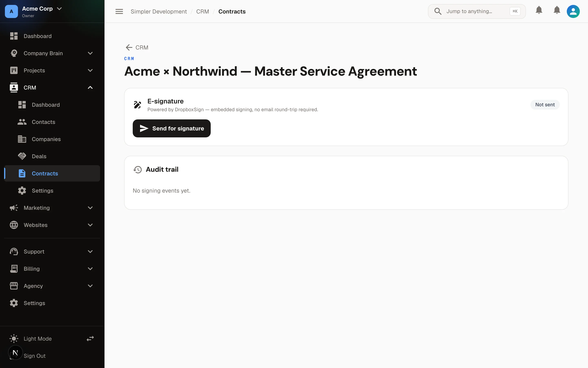The height and width of the screenshot is (368, 588).
Task: Click the Company Brain icon
Action: pyautogui.click(x=14, y=53)
